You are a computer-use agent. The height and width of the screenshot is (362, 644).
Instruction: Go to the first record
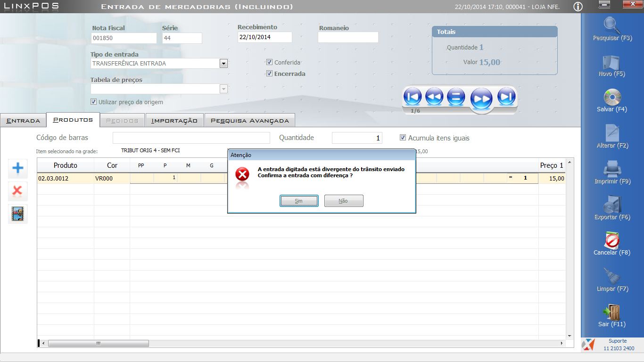(413, 97)
